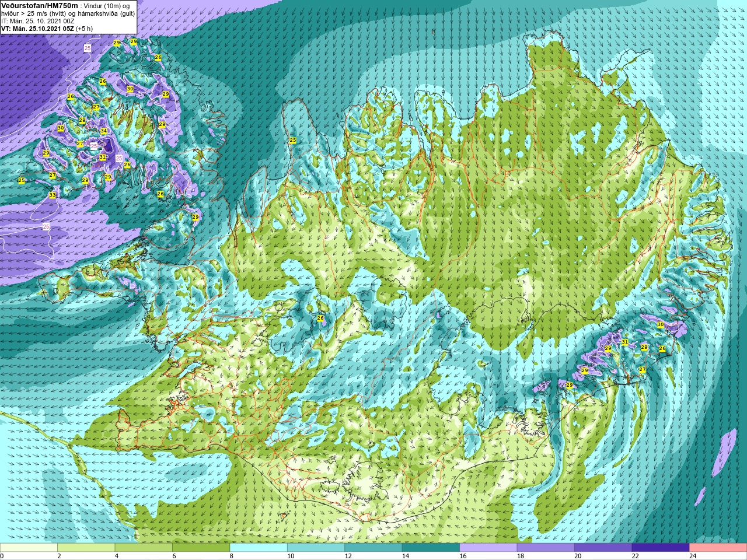Image resolution: width=747 pixels, height=560 pixels.
Task: Click the 6–8 m/s green legend swatch
Action: point(201,548)
